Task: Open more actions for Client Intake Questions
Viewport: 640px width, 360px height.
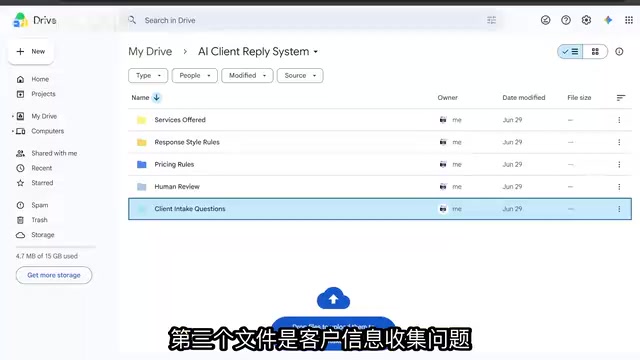Action: click(x=619, y=209)
